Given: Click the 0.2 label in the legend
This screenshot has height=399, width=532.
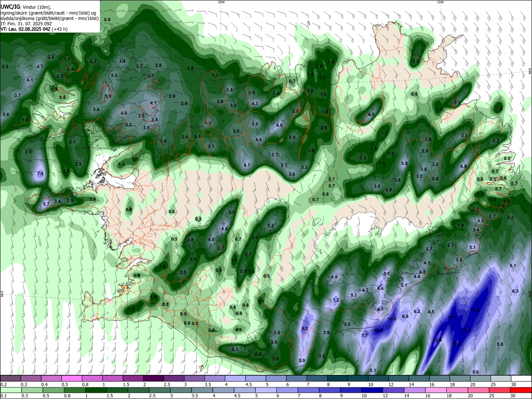Looking at the screenshot, I should [x=3, y=384].
